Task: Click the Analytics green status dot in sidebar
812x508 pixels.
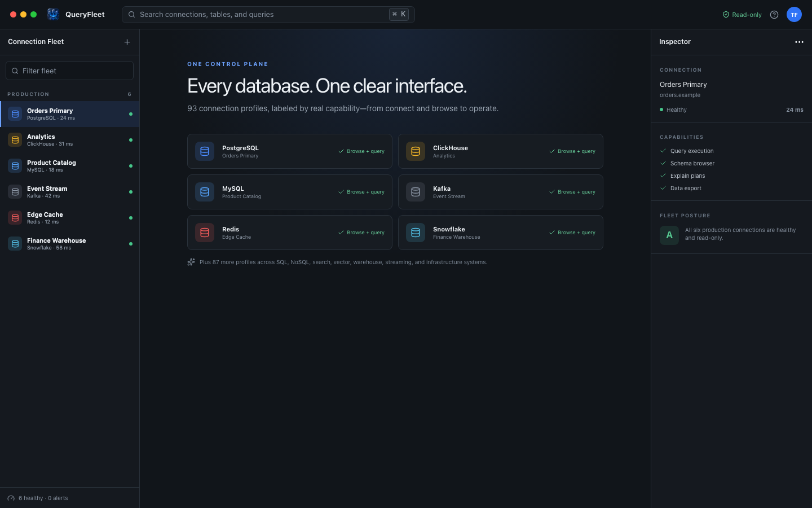Action: 131,140
